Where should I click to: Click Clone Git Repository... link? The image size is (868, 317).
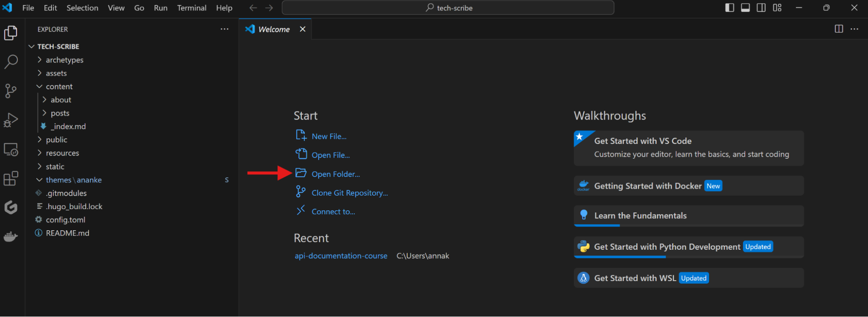(350, 193)
